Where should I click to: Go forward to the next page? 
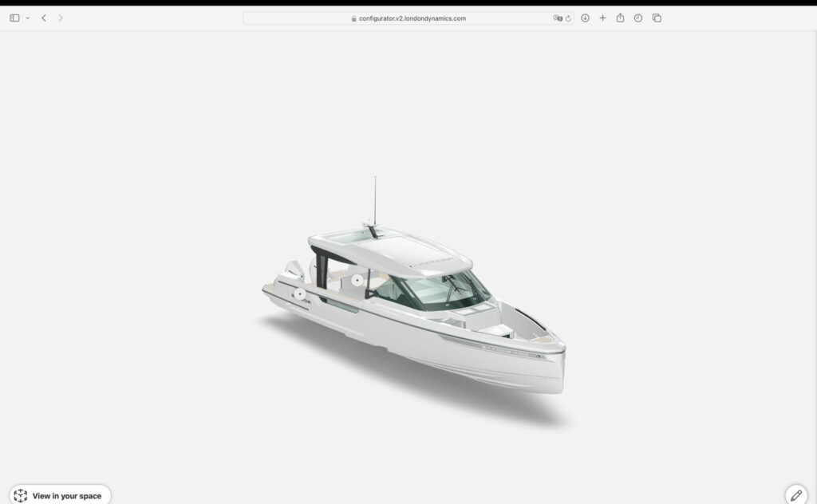coord(61,18)
